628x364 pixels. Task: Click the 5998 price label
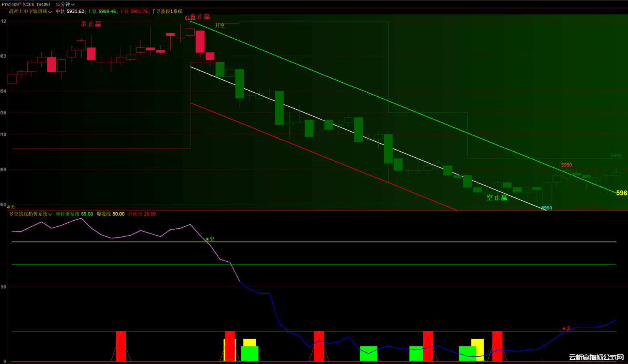616,156
